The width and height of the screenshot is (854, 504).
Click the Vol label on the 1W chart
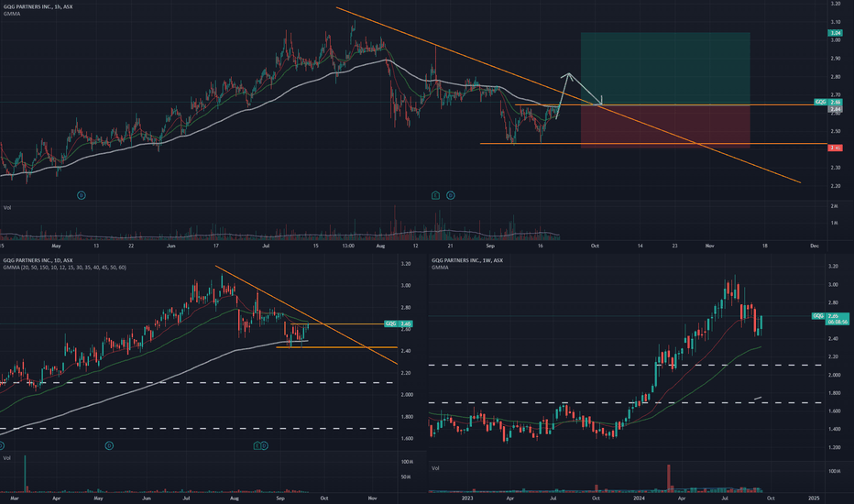[x=436, y=468]
